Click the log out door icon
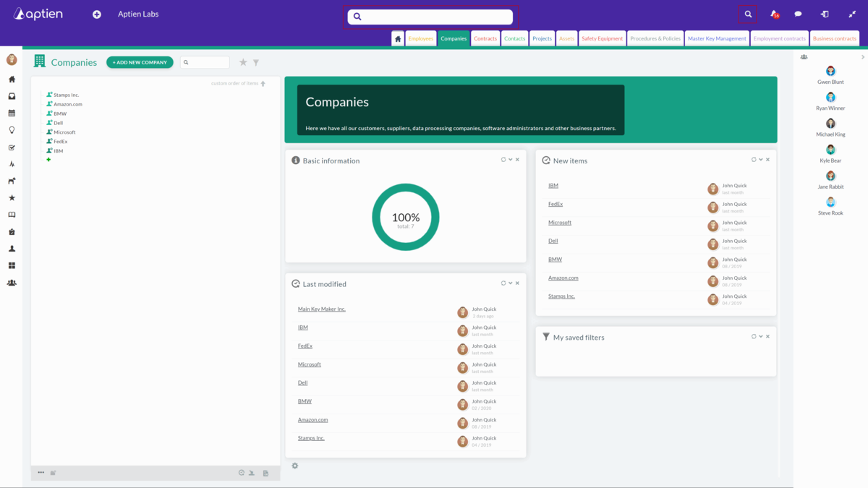The height and width of the screenshot is (488, 868). [825, 14]
